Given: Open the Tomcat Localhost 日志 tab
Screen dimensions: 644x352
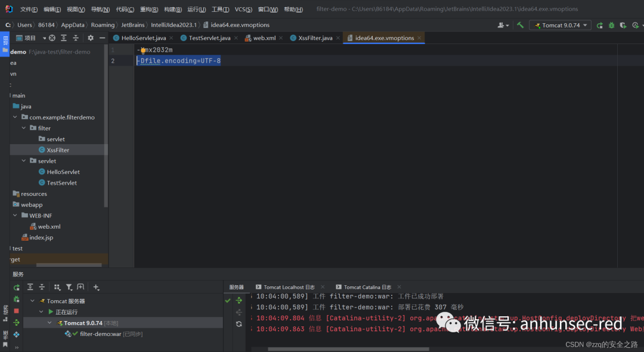Looking at the screenshot, I should pyautogui.click(x=289, y=287).
